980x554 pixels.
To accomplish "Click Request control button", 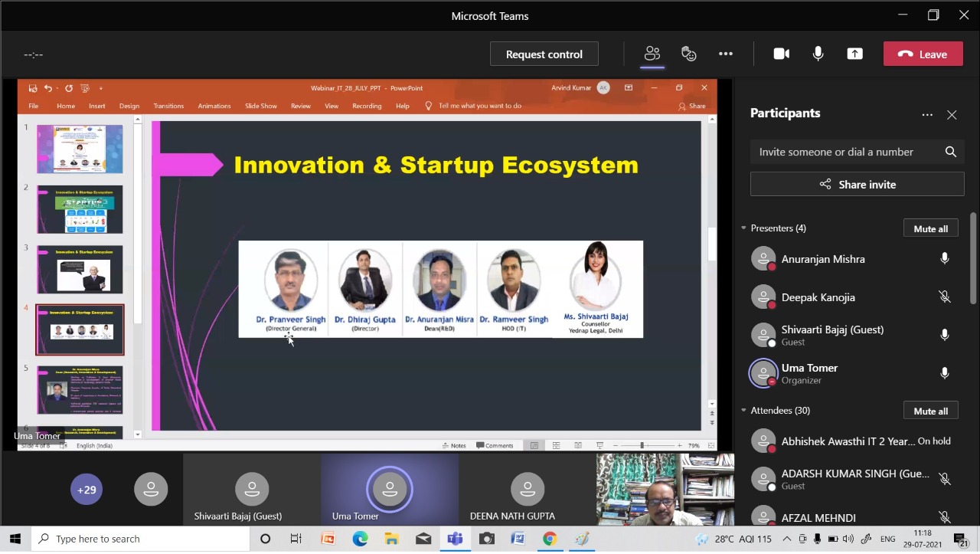I will tap(544, 54).
